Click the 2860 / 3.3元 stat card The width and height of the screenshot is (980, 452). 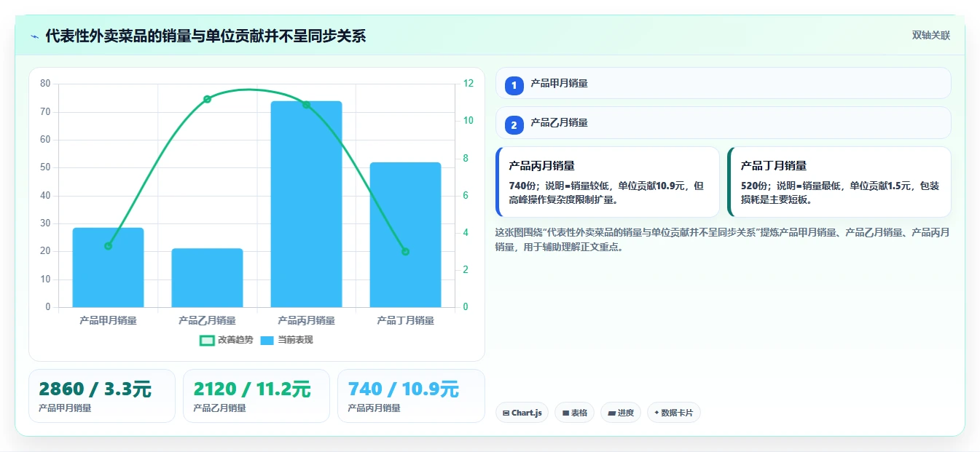(x=102, y=396)
